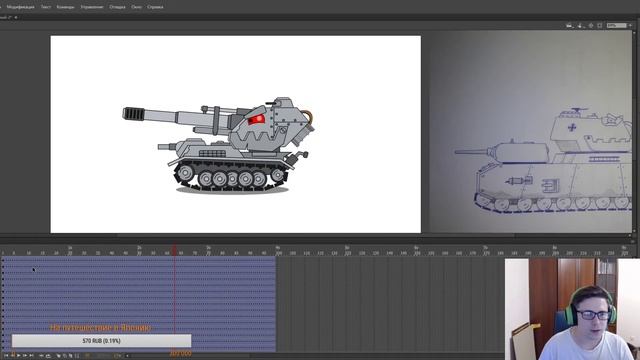Viewport: 640px width, 360px height.
Task: Open the Текст menu
Action: (46, 7)
